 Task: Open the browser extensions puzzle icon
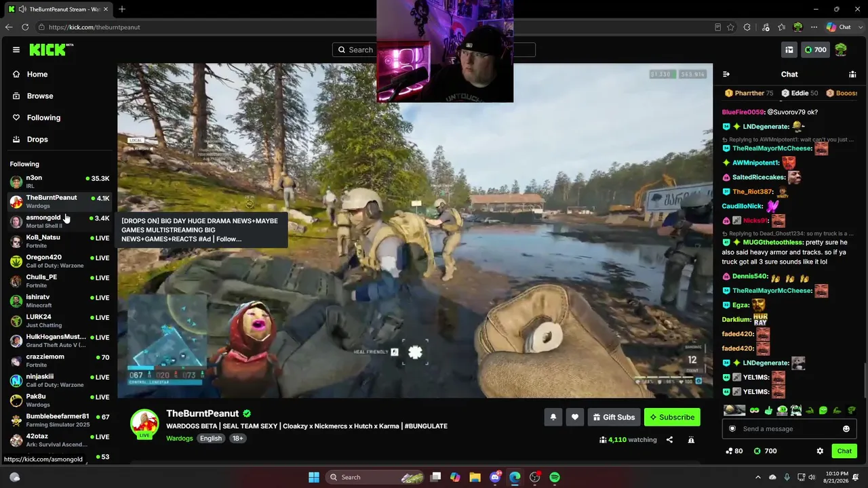click(747, 27)
